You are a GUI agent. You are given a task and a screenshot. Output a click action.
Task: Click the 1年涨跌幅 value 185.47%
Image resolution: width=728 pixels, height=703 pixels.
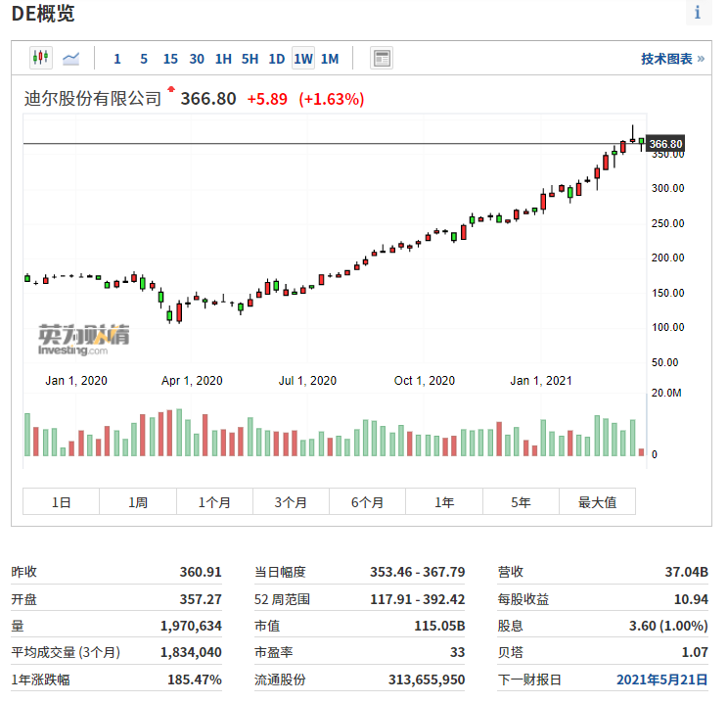click(195, 680)
